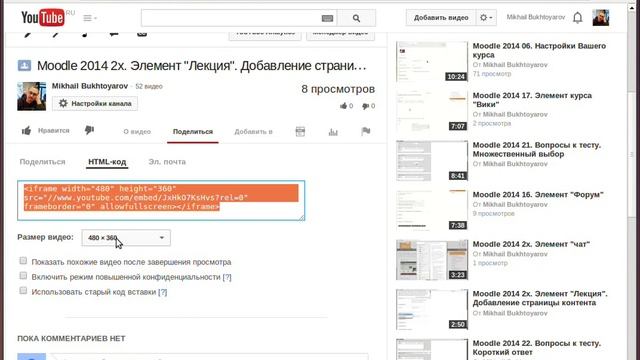The width and height of the screenshot is (640, 360).
Task: Open the Добавить в tab
Action: click(253, 131)
